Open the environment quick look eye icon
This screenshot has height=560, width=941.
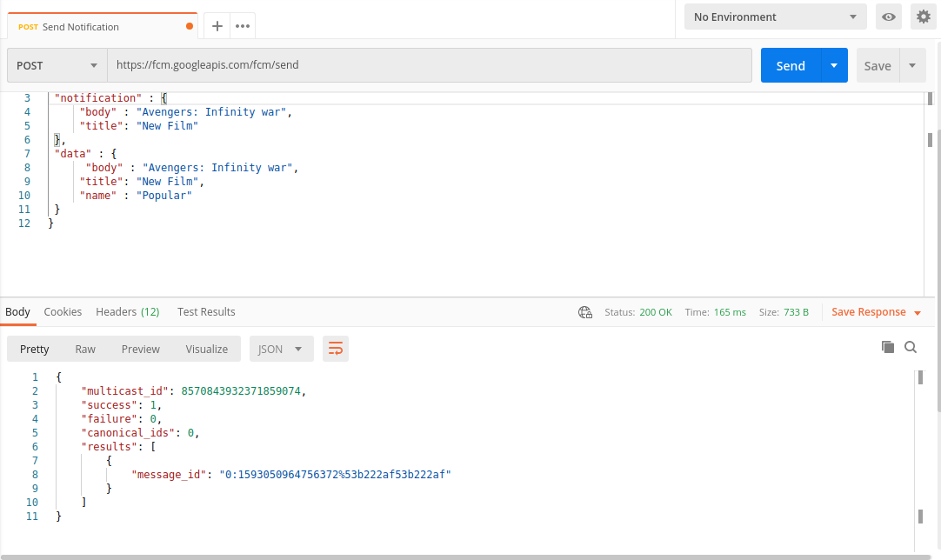(x=888, y=17)
